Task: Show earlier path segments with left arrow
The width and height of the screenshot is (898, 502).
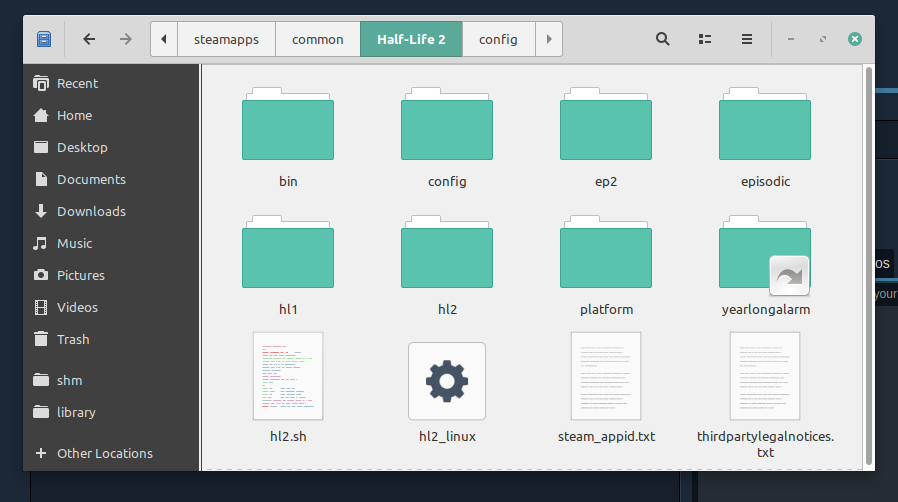Action: coord(164,39)
